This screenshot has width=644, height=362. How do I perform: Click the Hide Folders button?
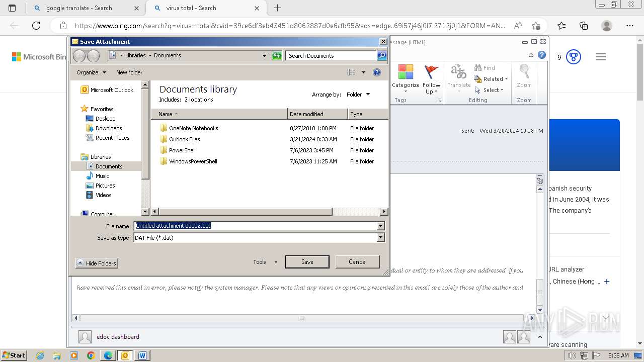97,263
